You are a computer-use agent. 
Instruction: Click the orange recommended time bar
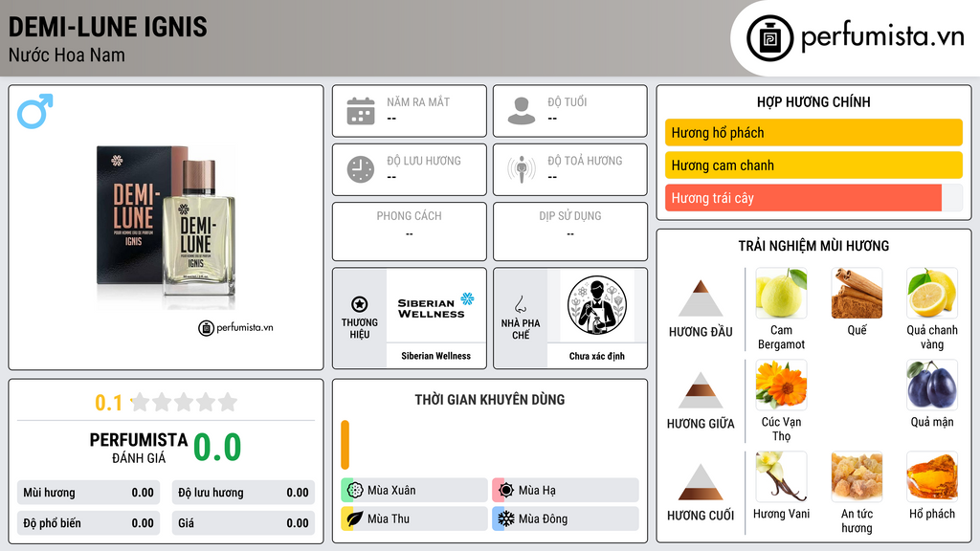point(345,445)
